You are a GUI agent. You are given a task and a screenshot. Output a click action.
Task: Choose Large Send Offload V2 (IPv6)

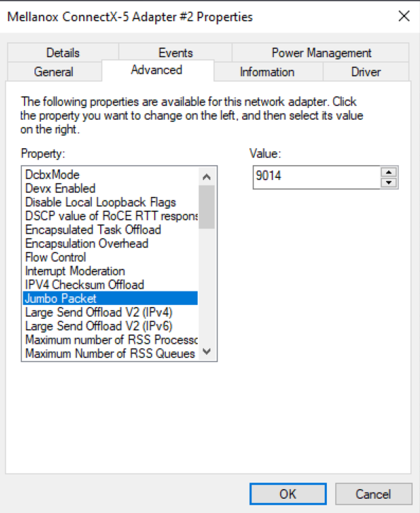point(110,326)
